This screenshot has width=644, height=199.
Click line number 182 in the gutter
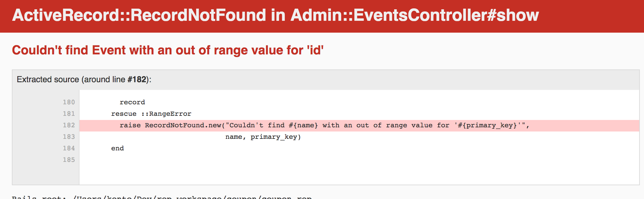point(69,125)
